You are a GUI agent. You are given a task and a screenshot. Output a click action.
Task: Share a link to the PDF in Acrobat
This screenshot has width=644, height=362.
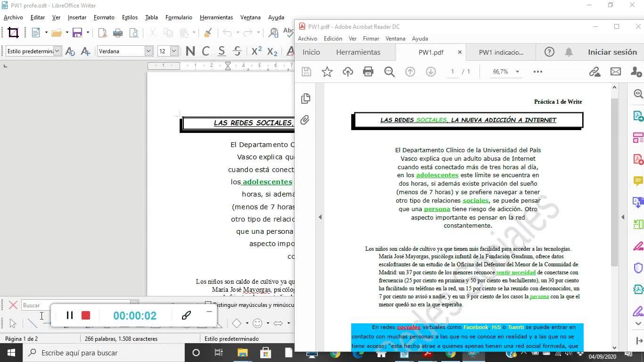coord(595,72)
